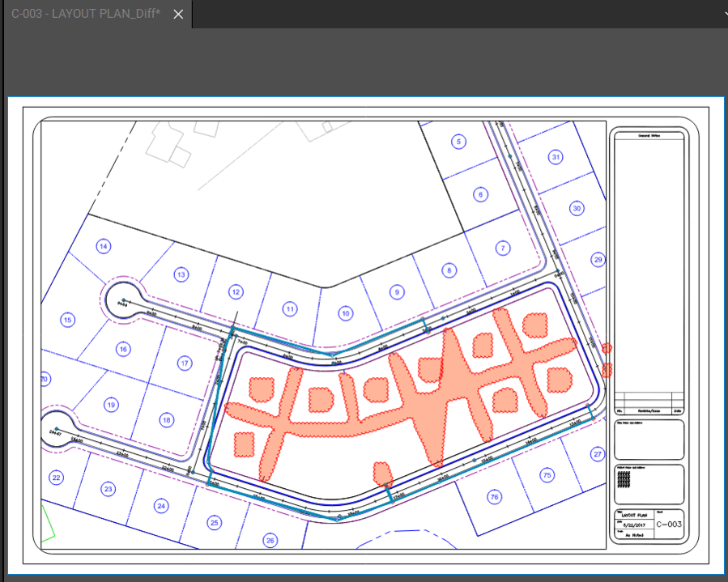Pick the lot 13 circle label
Viewport: 728px width, 582px height.
[x=181, y=274]
